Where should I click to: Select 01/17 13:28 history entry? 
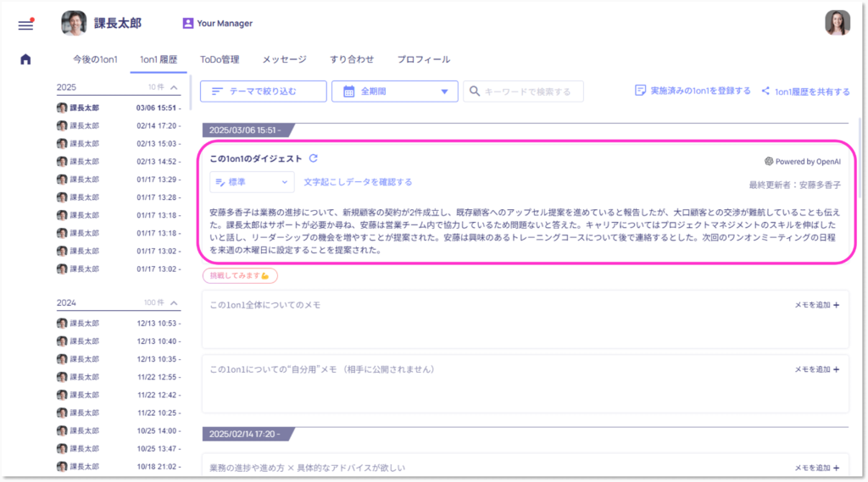[119, 197]
